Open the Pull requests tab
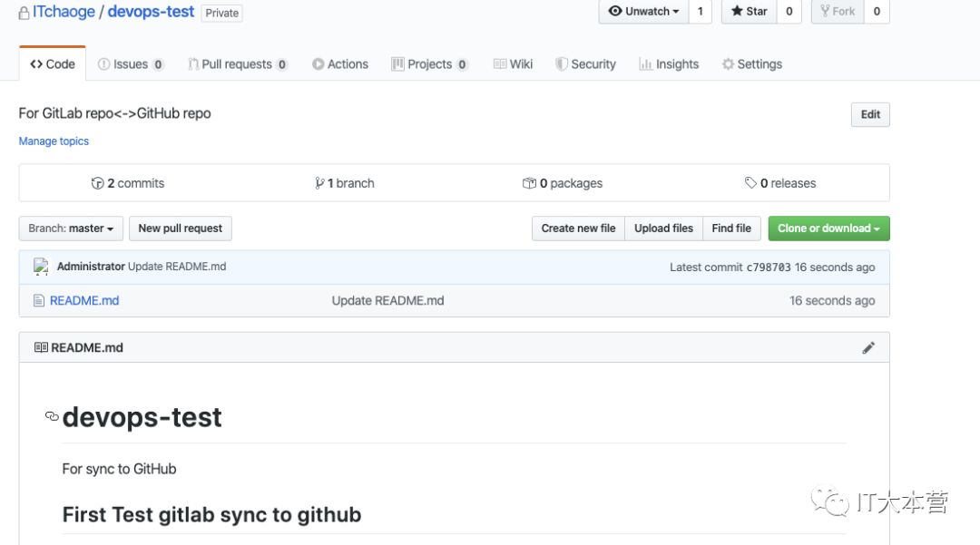The width and height of the screenshot is (980, 545). coord(238,64)
